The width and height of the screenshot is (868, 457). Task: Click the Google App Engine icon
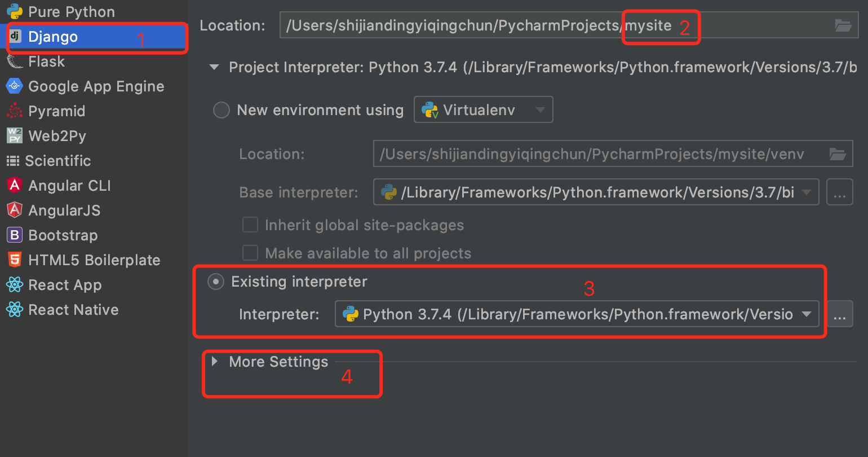click(15, 86)
